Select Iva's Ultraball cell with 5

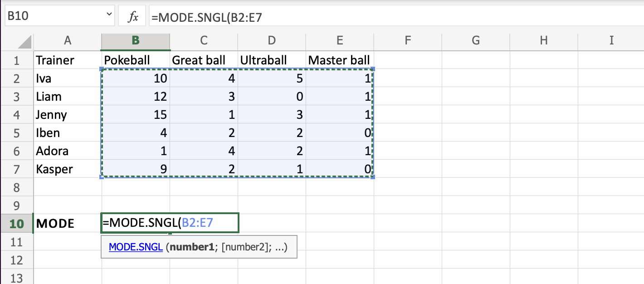pyautogui.click(x=272, y=78)
